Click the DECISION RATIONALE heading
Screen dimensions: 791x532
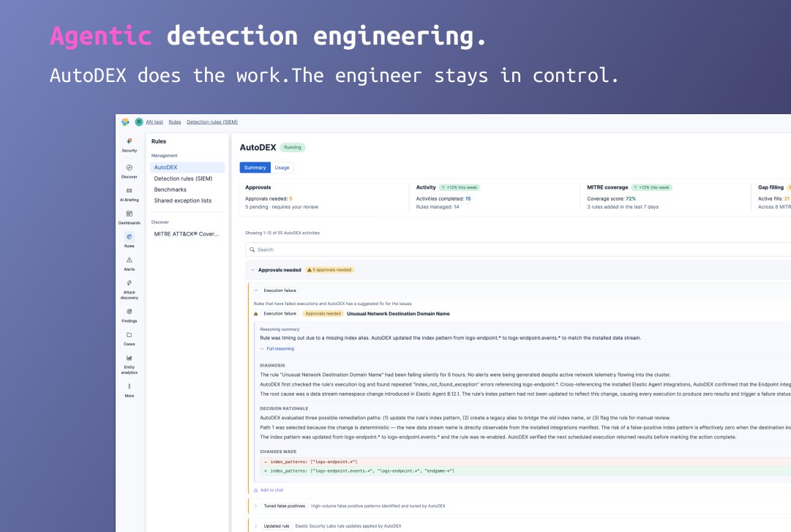(x=284, y=408)
